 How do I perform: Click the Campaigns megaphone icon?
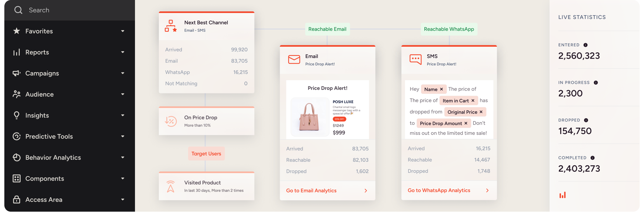[17, 73]
